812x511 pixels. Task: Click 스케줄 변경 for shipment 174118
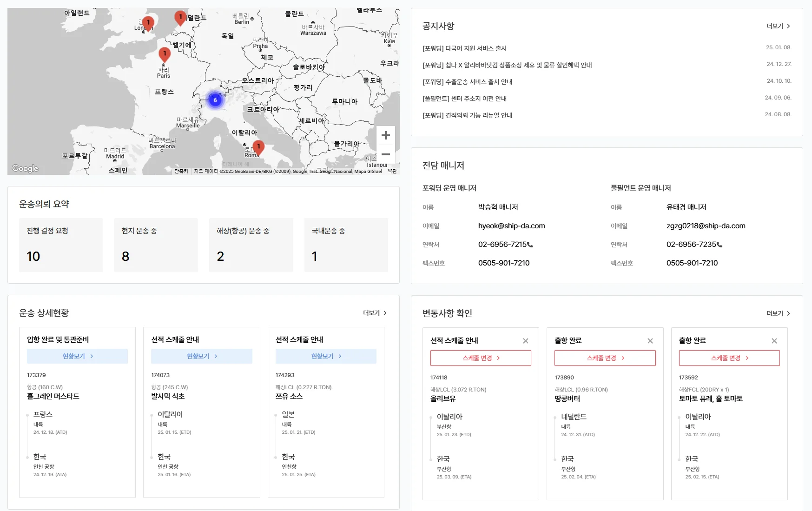click(x=481, y=358)
